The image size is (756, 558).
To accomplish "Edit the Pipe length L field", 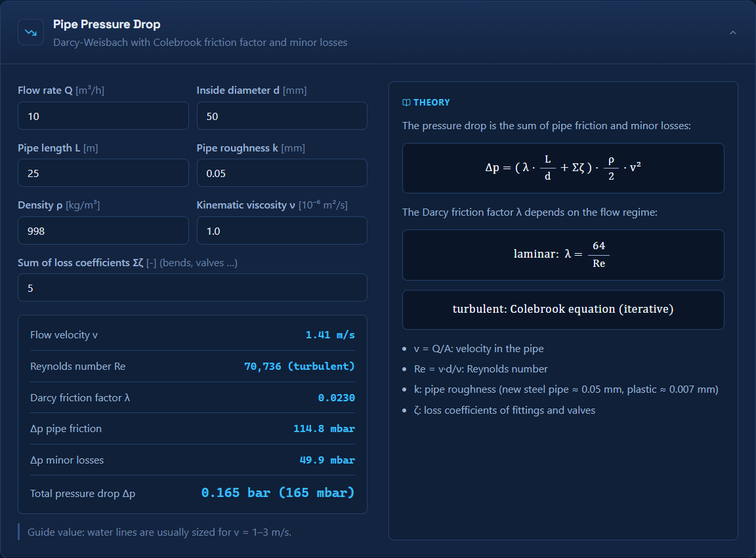I will coord(103,173).
